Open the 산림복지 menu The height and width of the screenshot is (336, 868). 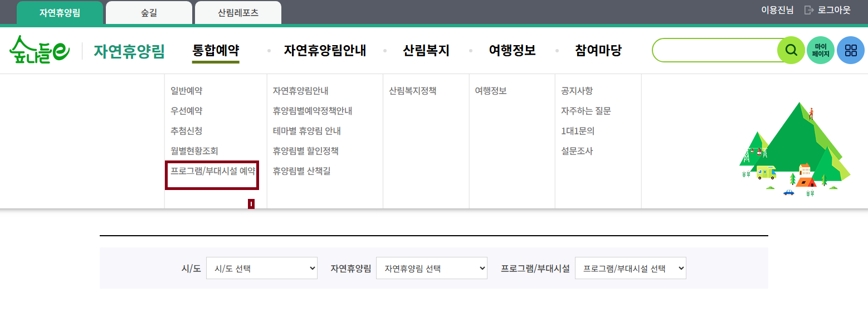[425, 50]
